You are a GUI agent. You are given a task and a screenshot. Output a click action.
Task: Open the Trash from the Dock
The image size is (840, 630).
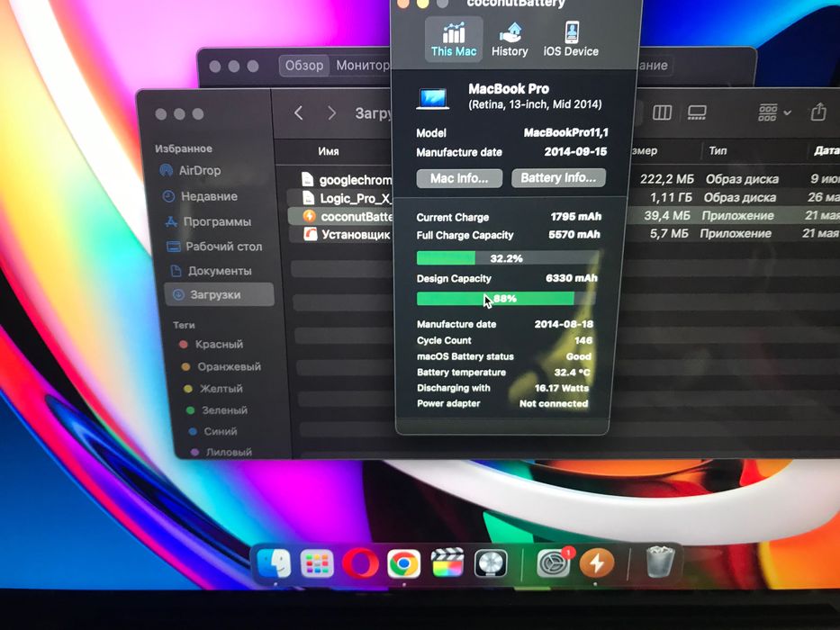click(x=659, y=562)
